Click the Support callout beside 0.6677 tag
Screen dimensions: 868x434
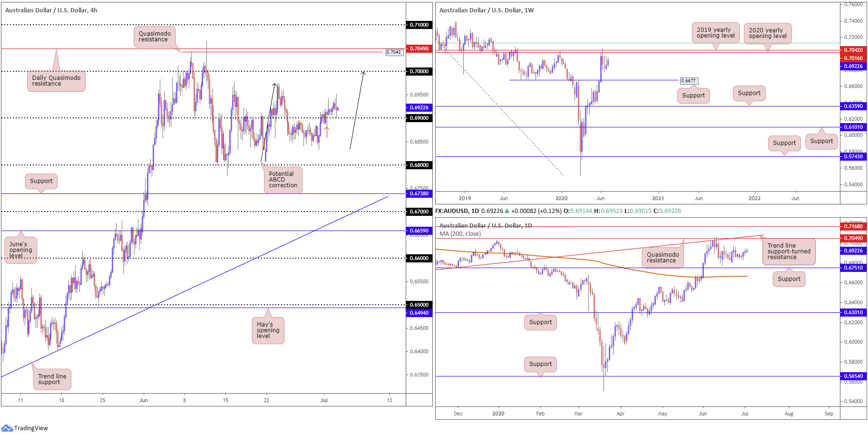pyautogui.click(x=693, y=96)
